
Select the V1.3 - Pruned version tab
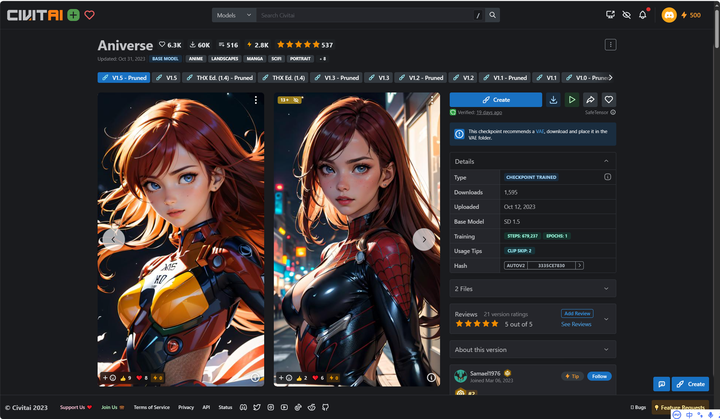337,78
